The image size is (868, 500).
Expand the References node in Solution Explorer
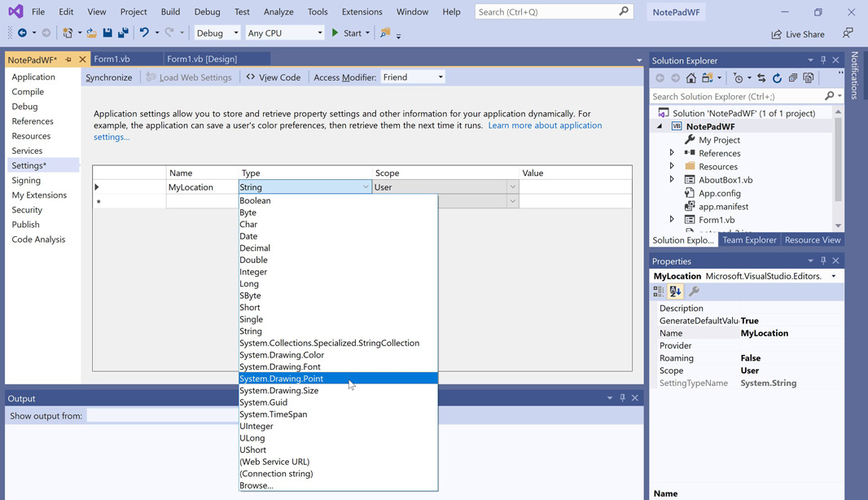pos(672,153)
